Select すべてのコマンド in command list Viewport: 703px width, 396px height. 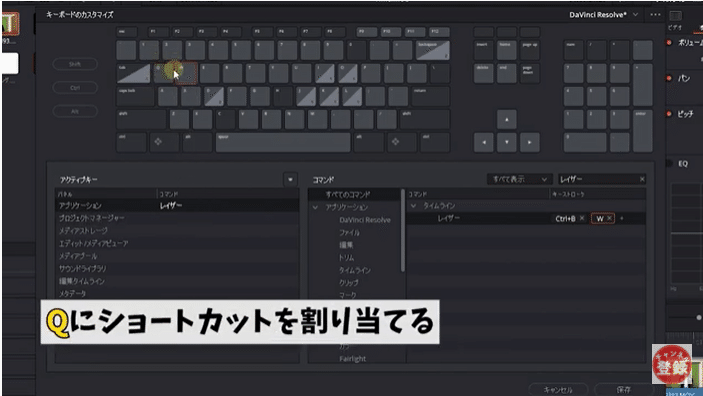coord(348,195)
